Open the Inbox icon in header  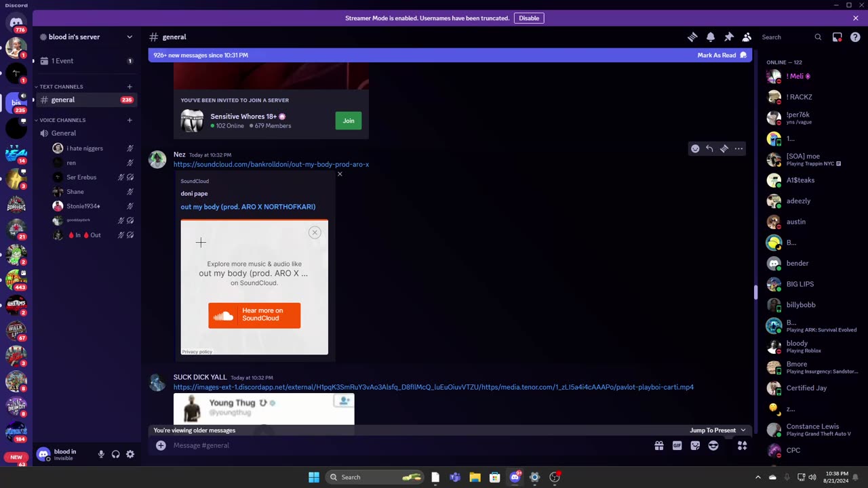(837, 37)
